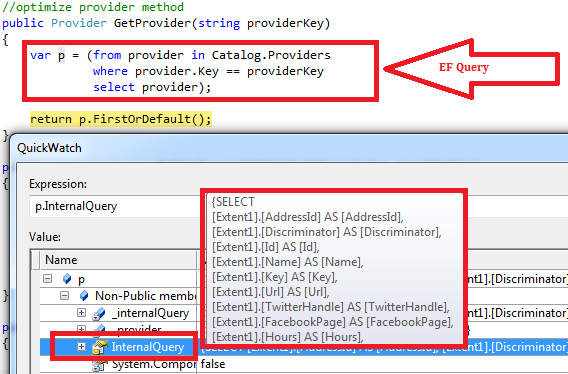Viewport: 568px width, 374px height.
Task: Click the [Extent1].[TwitterHandle] line in the tooltip
Action: (x=330, y=307)
